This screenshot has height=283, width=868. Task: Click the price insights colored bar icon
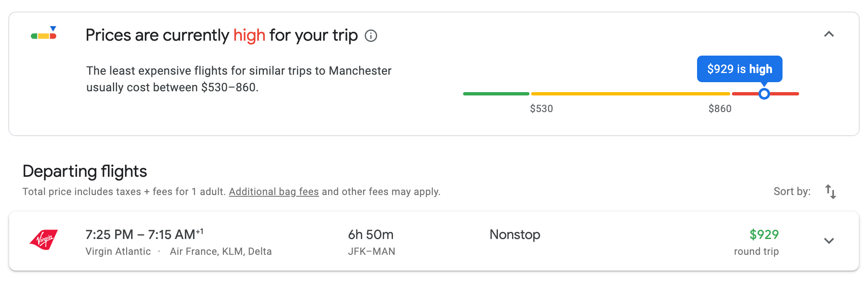pos(44,34)
